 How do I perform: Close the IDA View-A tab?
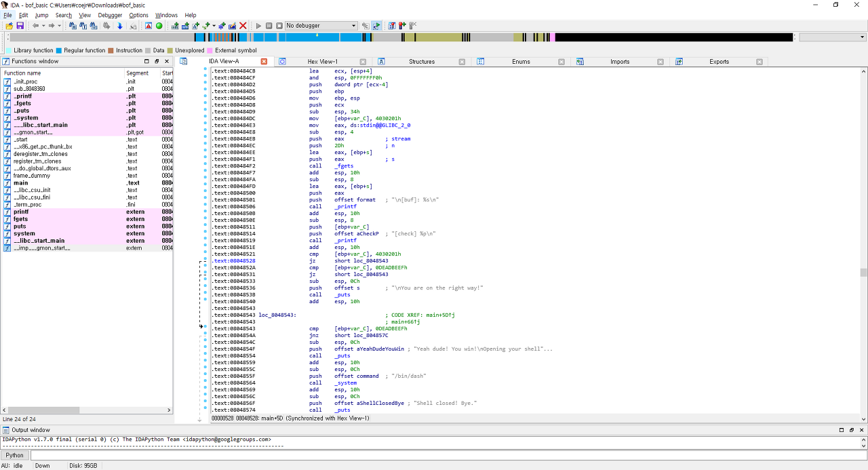(264, 62)
